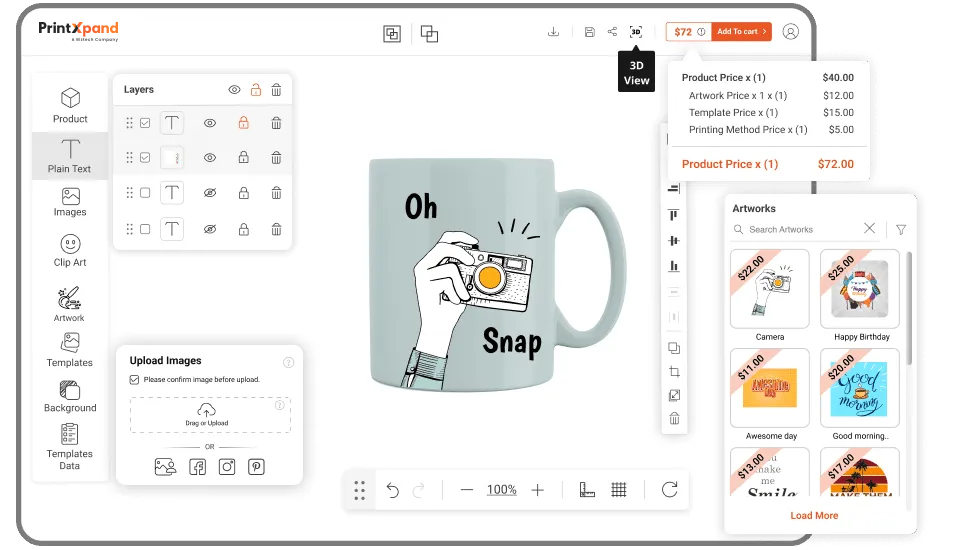Viewport: 975px width, 550px height.
Task: Undo the last action
Action: tap(392, 490)
